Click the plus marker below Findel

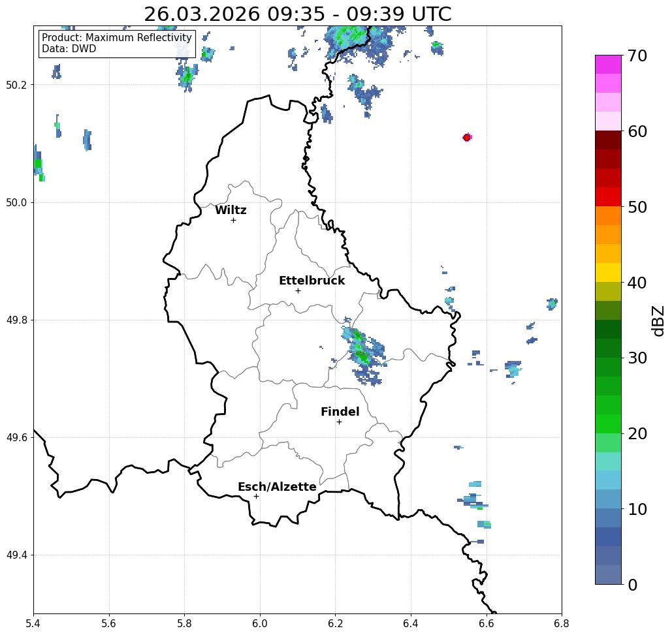pos(339,422)
